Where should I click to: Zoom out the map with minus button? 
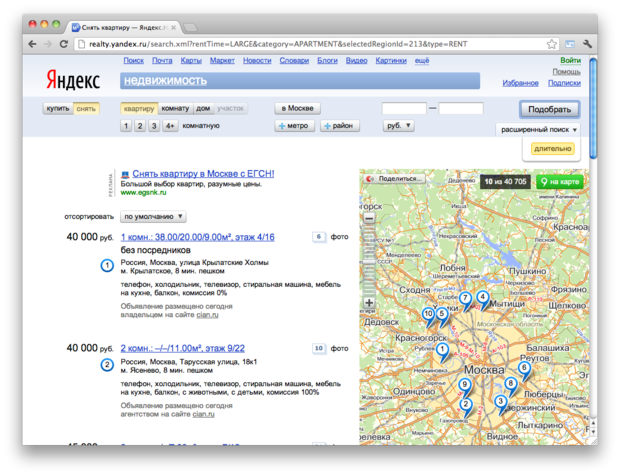[x=369, y=218]
